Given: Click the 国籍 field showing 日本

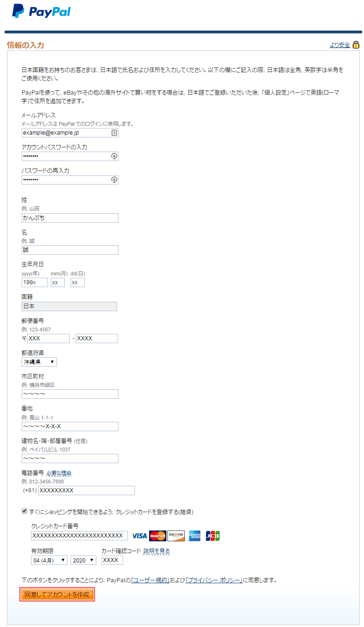Looking at the screenshot, I should 69,306.
